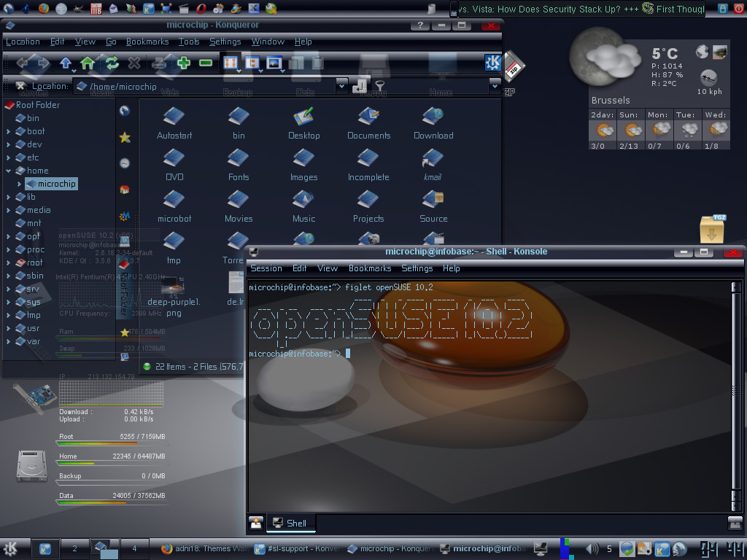747x560 pixels.
Task: Go forward in Konqueror history
Action: (x=43, y=63)
